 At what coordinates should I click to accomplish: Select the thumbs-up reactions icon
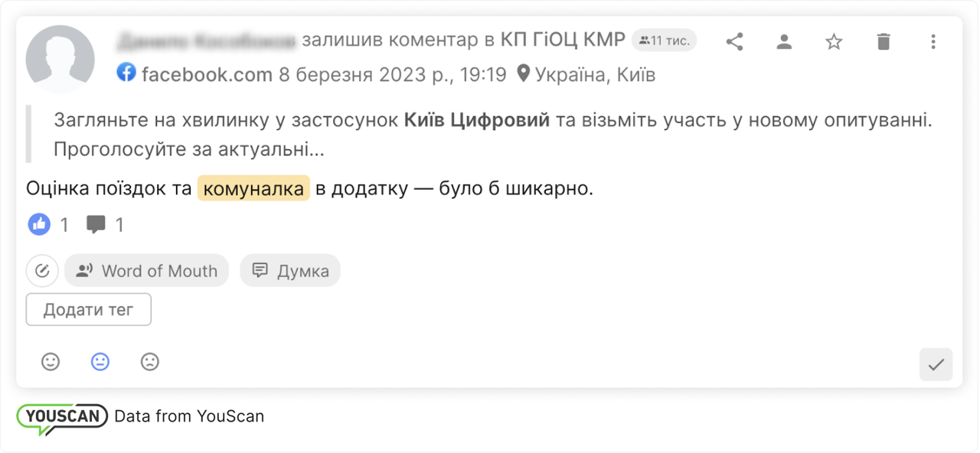click(39, 224)
